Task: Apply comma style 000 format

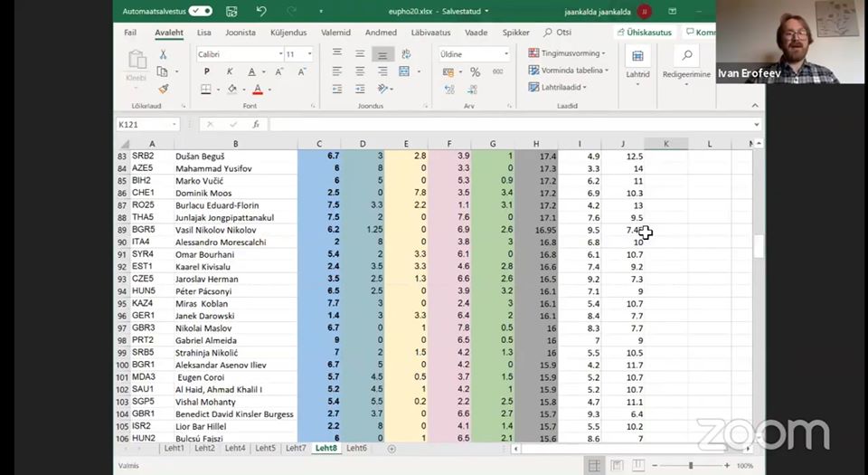Action: [497, 72]
